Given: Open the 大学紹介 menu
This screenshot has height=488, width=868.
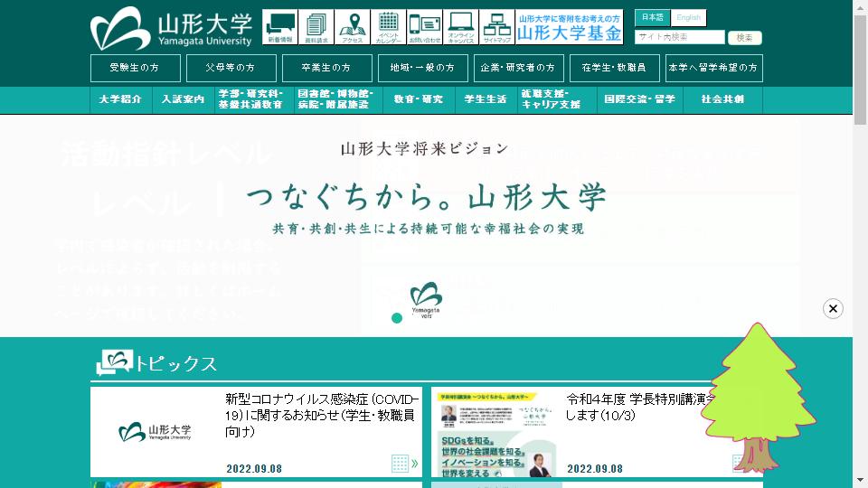Looking at the screenshot, I should (x=120, y=99).
